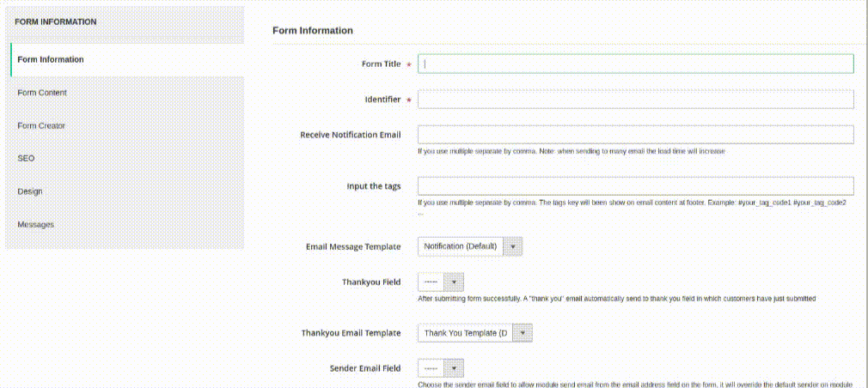Image resolution: width=868 pixels, height=388 pixels.
Task: Expand the Sender Email Field dropdown
Action: 441,368
